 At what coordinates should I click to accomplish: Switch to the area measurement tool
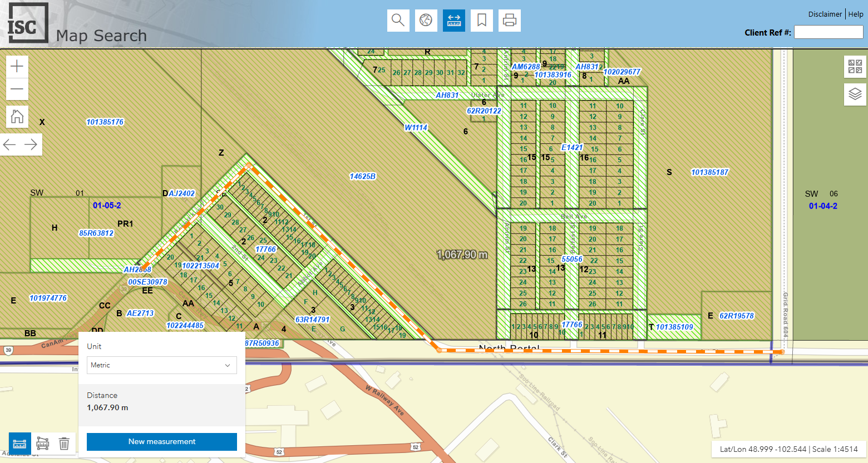click(x=42, y=444)
